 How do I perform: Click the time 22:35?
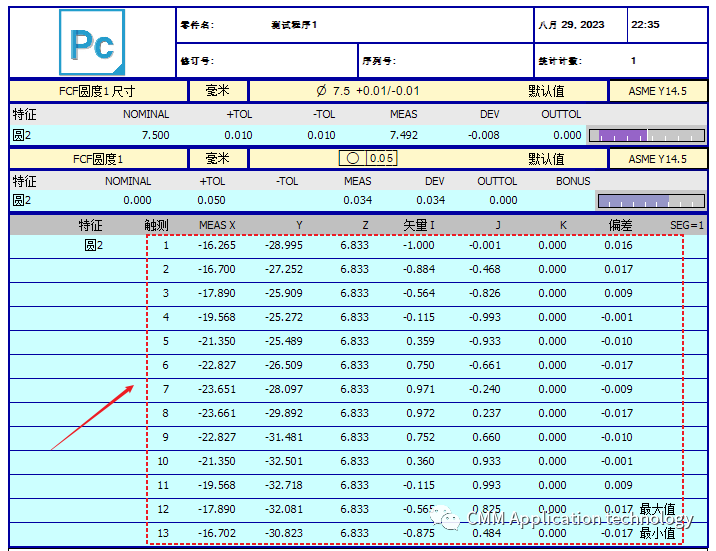(x=645, y=25)
